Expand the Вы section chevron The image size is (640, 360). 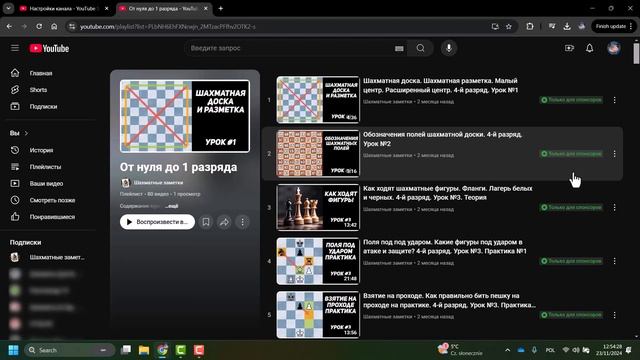[27, 133]
